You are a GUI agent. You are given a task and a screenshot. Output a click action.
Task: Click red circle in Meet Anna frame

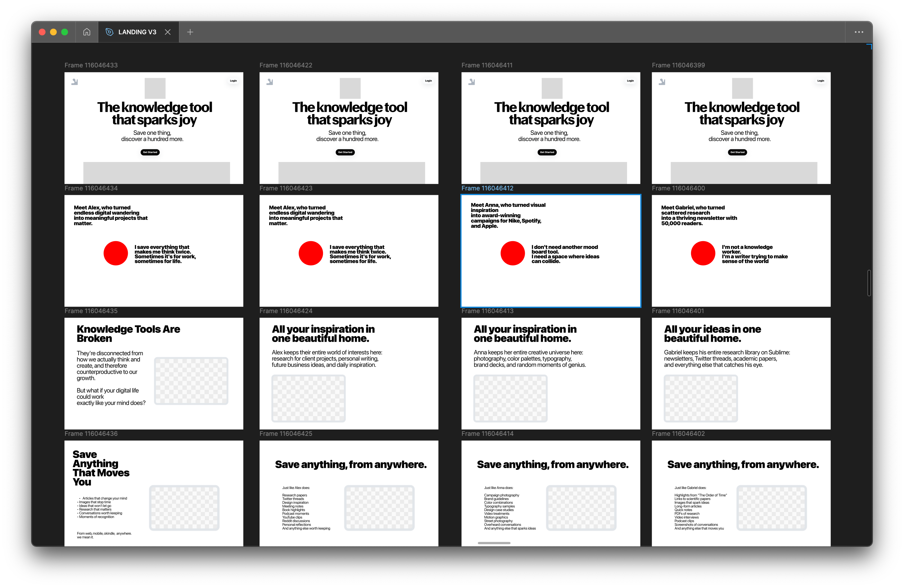[512, 253]
